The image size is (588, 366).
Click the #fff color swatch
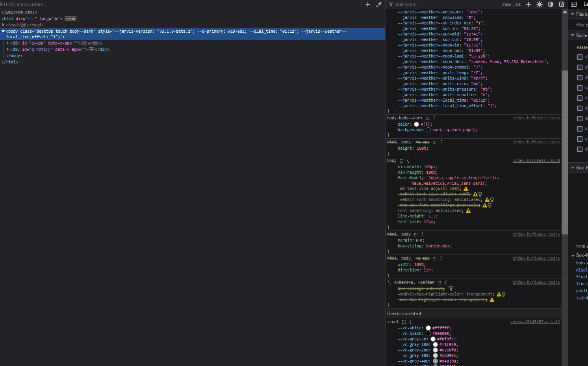416,124
